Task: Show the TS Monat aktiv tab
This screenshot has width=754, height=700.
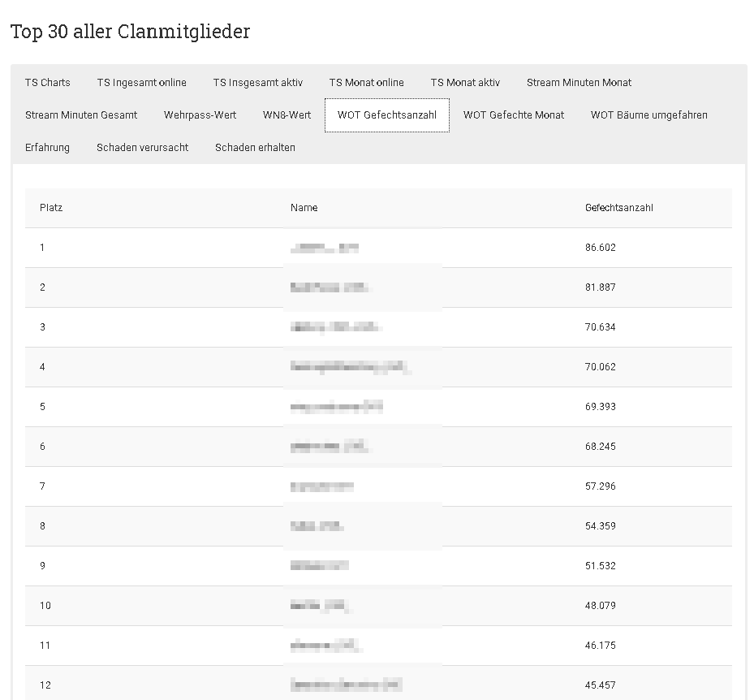Action: coord(465,83)
